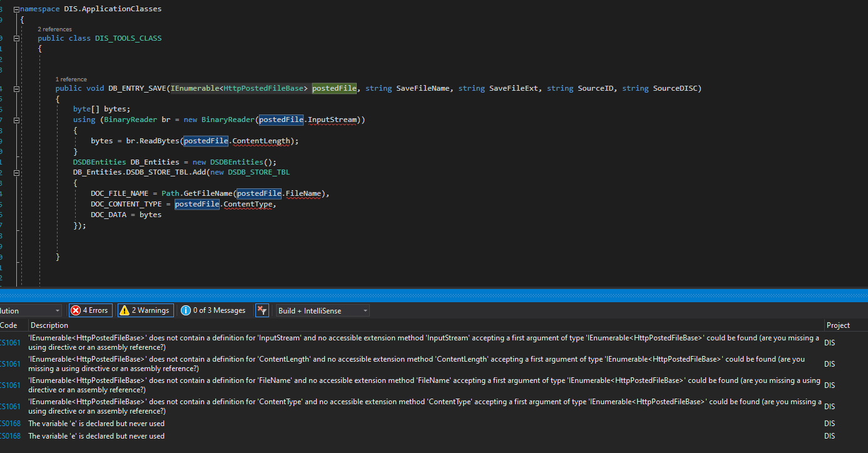Viewport: 868px width, 453px height.
Task: Select the 'FileName' definition error row
Action: coord(434,385)
